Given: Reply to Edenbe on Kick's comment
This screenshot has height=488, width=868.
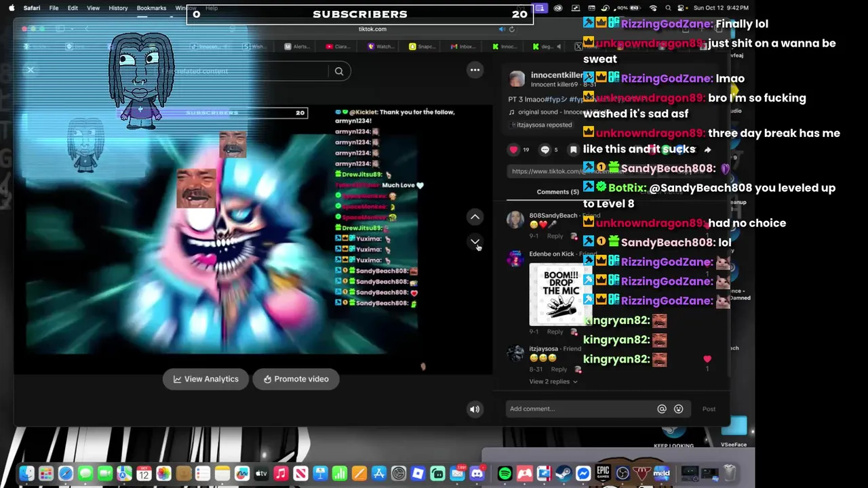Looking at the screenshot, I should pyautogui.click(x=555, y=332).
